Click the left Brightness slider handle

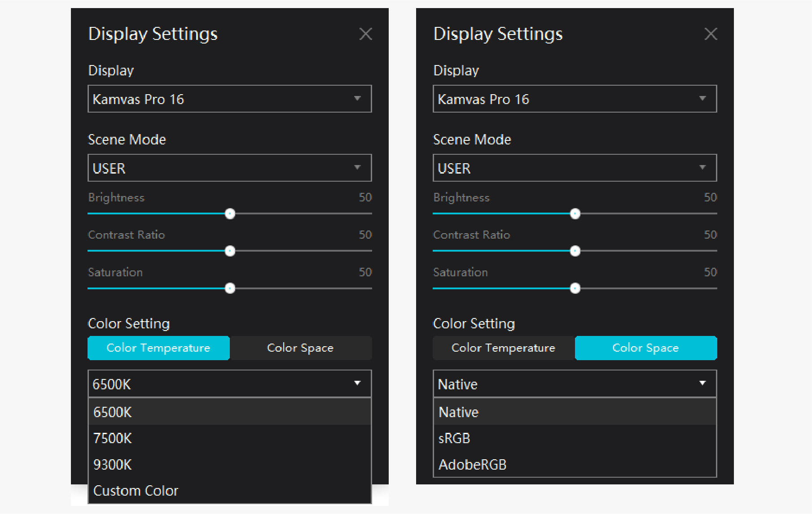pos(230,214)
